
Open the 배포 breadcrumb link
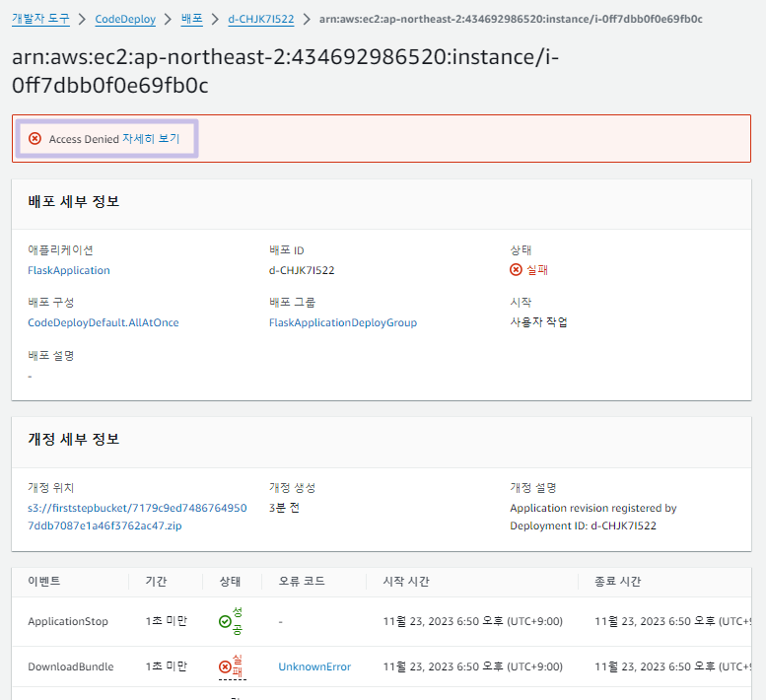click(191, 19)
